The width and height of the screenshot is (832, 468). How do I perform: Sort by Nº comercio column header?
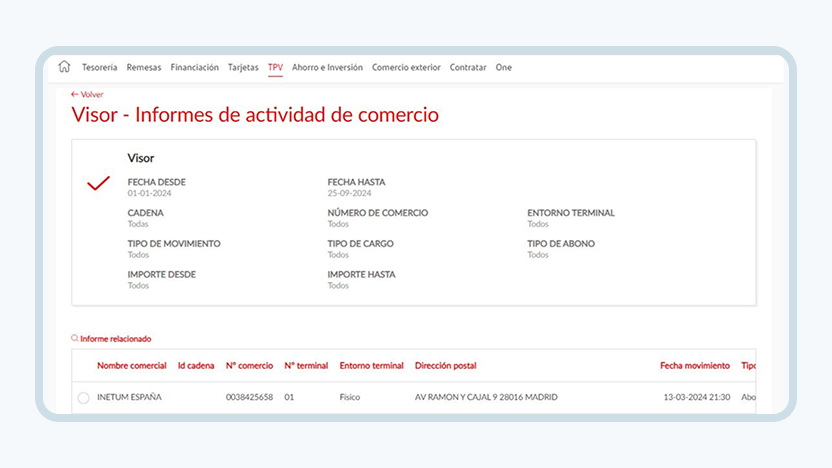(x=249, y=366)
